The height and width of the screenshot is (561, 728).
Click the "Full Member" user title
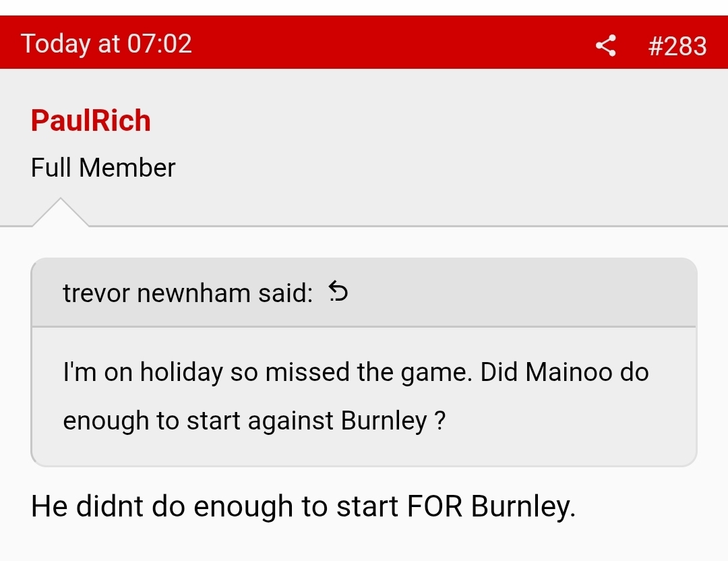(x=103, y=167)
